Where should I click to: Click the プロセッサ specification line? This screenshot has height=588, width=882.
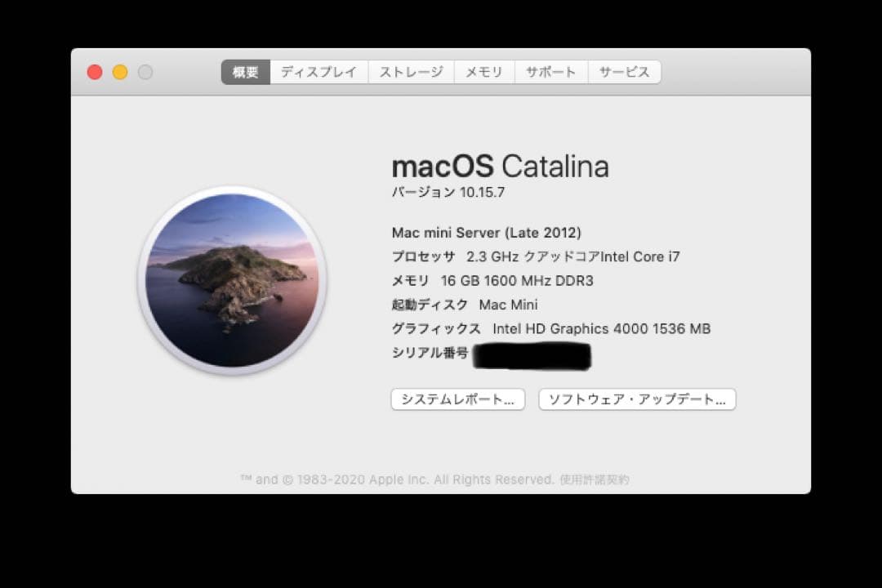(535, 256)
